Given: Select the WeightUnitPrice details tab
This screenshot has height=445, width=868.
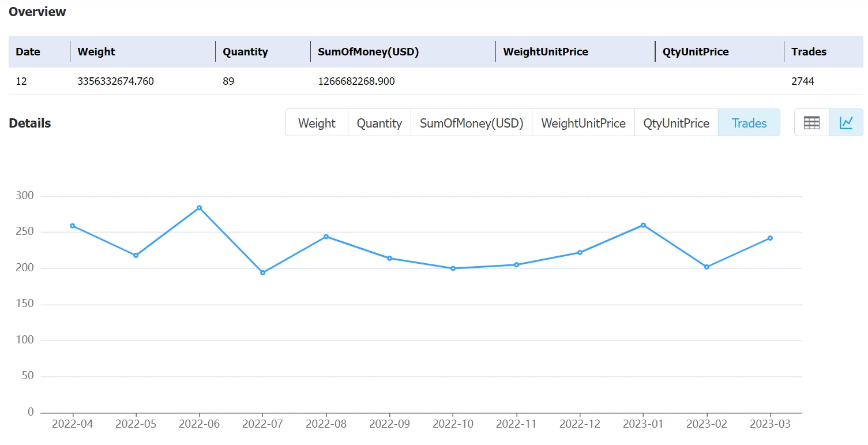Looking at the screenshot, I should click(x=583, y=123).
